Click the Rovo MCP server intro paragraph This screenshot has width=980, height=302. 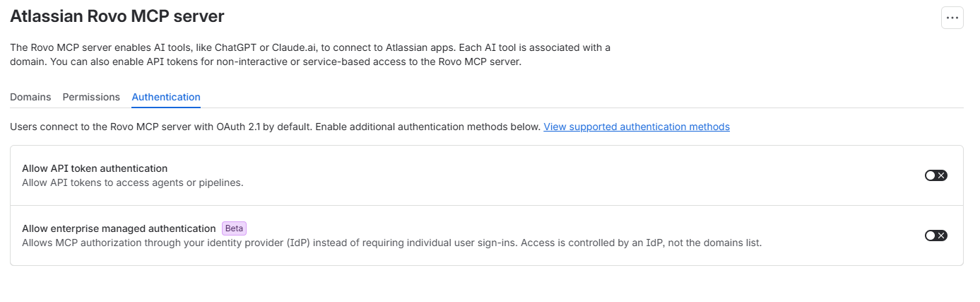310,54
